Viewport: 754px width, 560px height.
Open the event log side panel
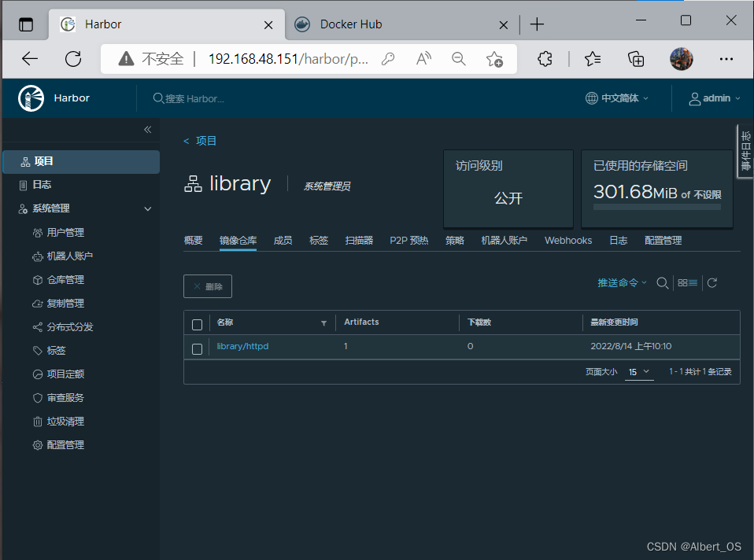[x=746, y=151]
